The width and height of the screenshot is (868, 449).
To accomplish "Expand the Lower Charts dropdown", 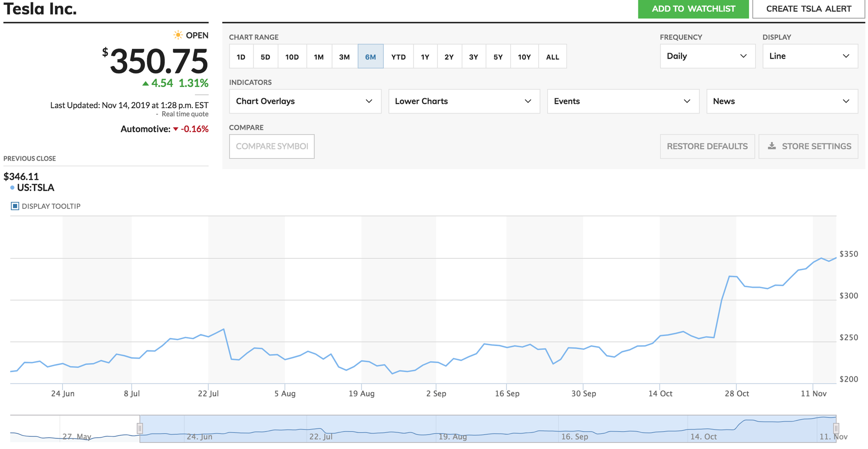I will pyautogui.click(x=464, y=101).
